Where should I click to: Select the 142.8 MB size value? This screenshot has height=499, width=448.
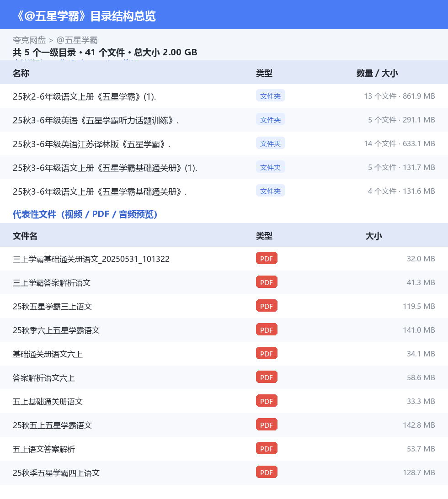coord(419,425)
